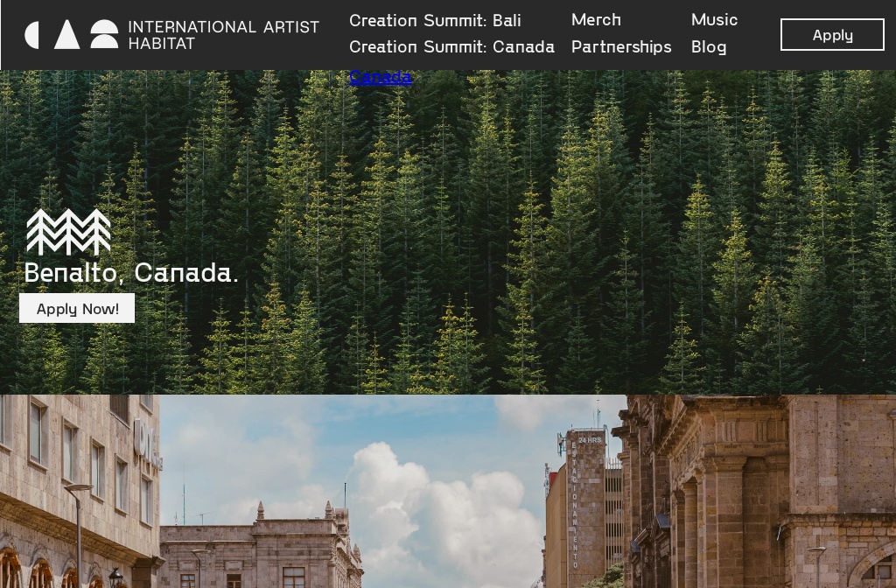Navigate to the Merch section

[596, 20]
